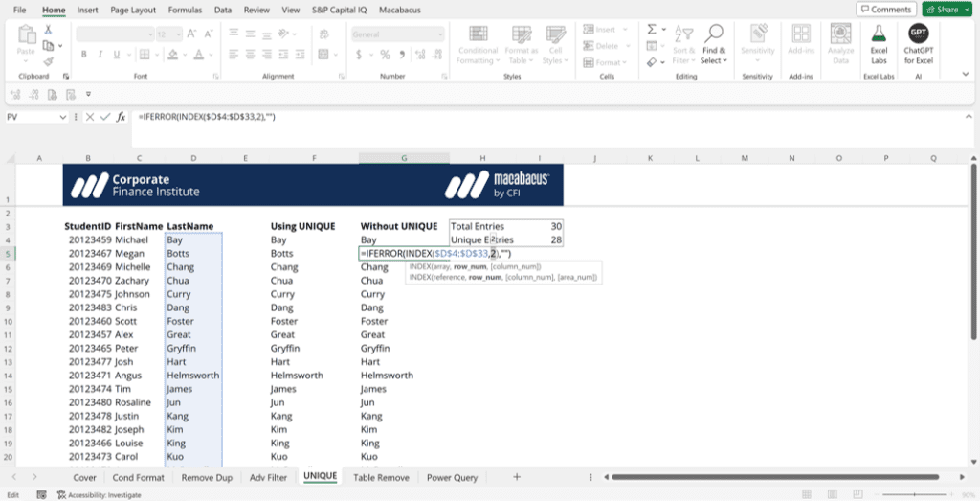Add a new sheet with plus button
This screenshot has width=980, height=501.
[x=517, y=477]
